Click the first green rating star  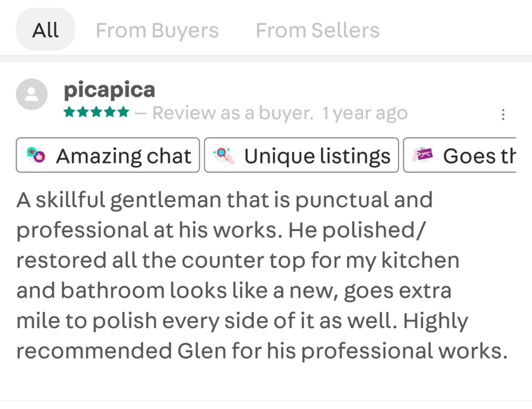[69, 113]
